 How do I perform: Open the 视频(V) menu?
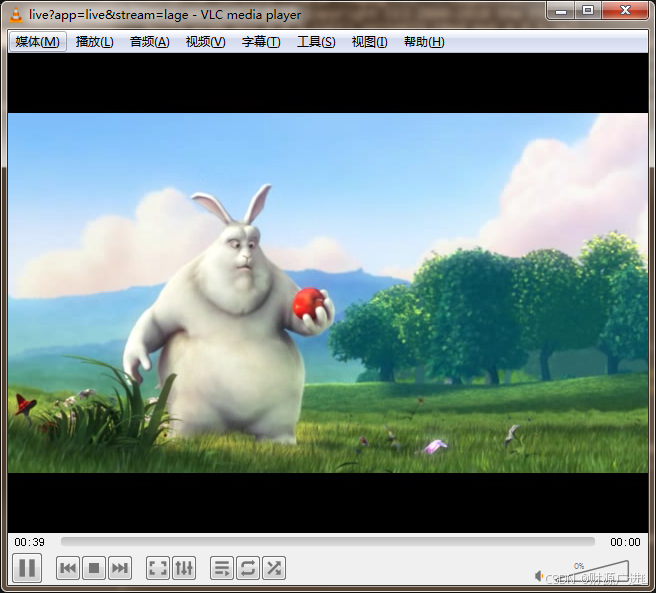(205, 41)
